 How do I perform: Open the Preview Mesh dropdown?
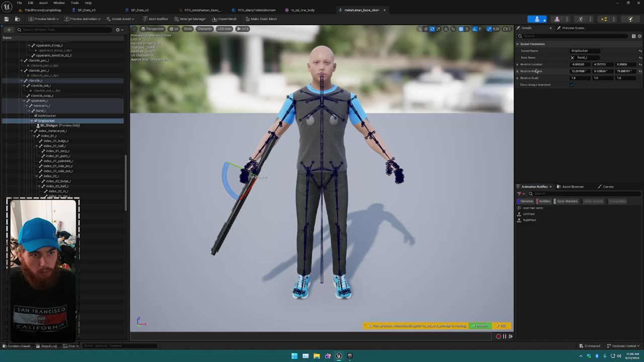(43, 19)
